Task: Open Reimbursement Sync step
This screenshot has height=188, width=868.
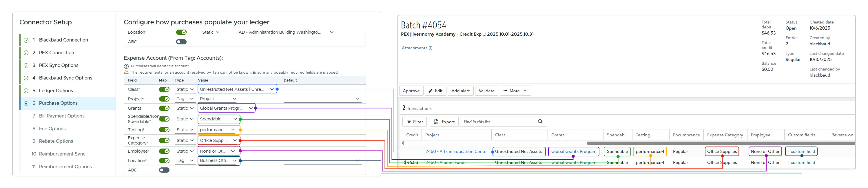Action: point(62,154)
